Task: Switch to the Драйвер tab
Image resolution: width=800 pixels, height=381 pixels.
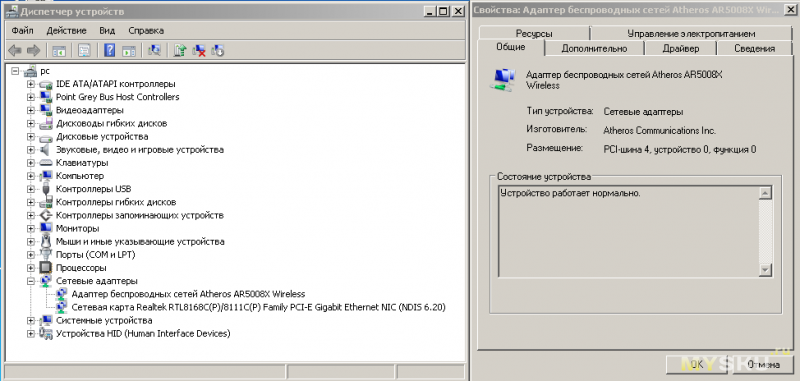Action: (x=681, y=48)
